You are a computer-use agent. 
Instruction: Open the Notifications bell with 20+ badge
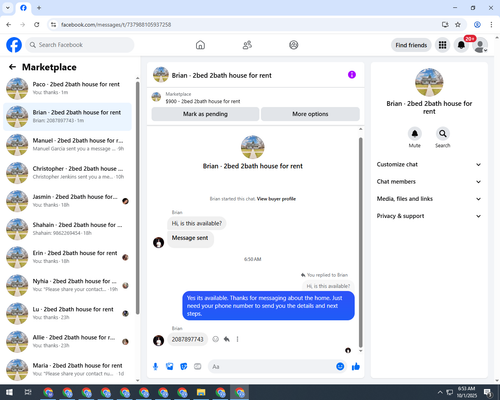coord(461,45)
